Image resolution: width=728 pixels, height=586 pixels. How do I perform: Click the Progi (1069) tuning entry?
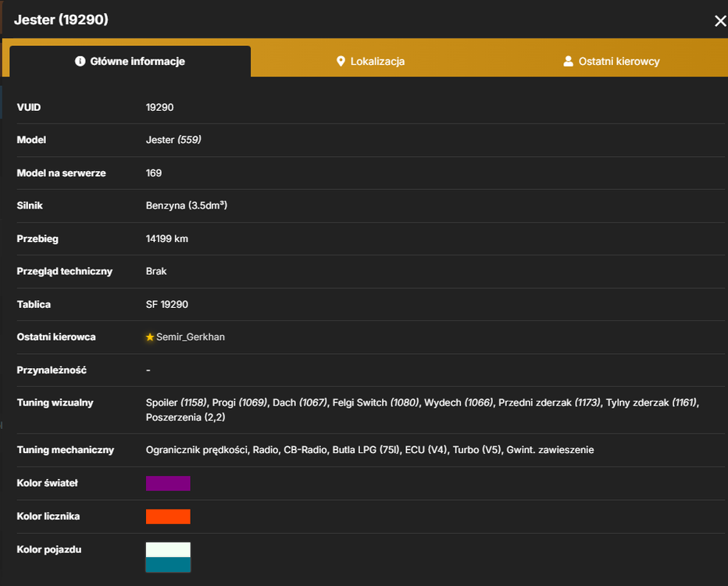(x=240, y=402)
